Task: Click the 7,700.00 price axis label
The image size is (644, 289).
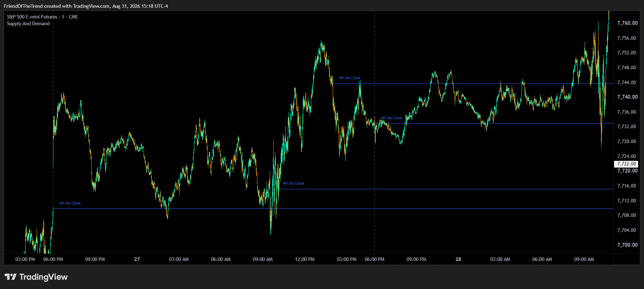Action: coord(627,245)
